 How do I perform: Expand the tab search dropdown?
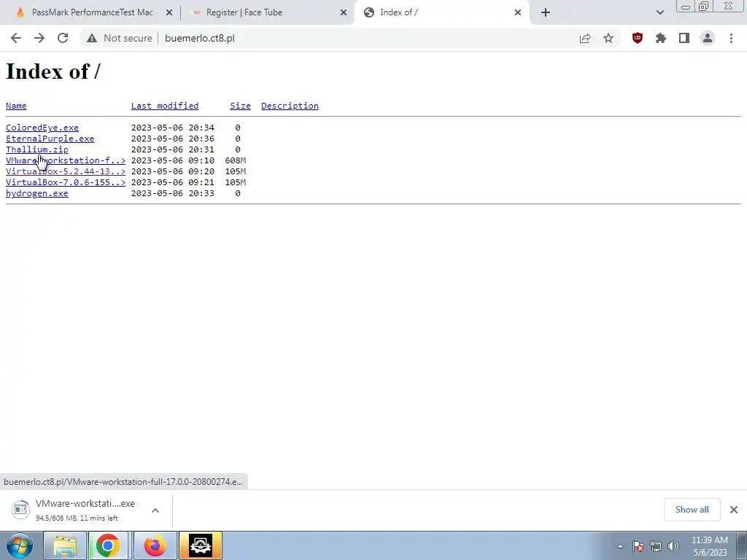(659, 12)
